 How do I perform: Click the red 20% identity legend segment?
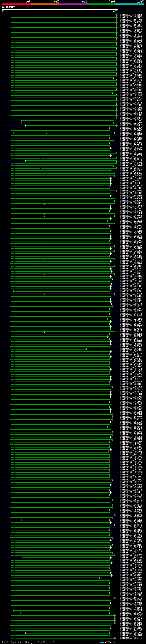tap(16, 4)
